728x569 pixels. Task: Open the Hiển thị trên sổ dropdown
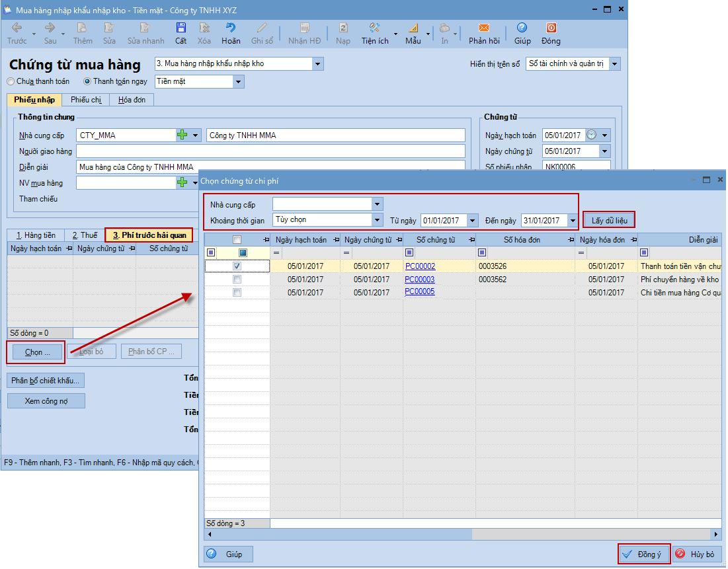[x=614, y=64]
